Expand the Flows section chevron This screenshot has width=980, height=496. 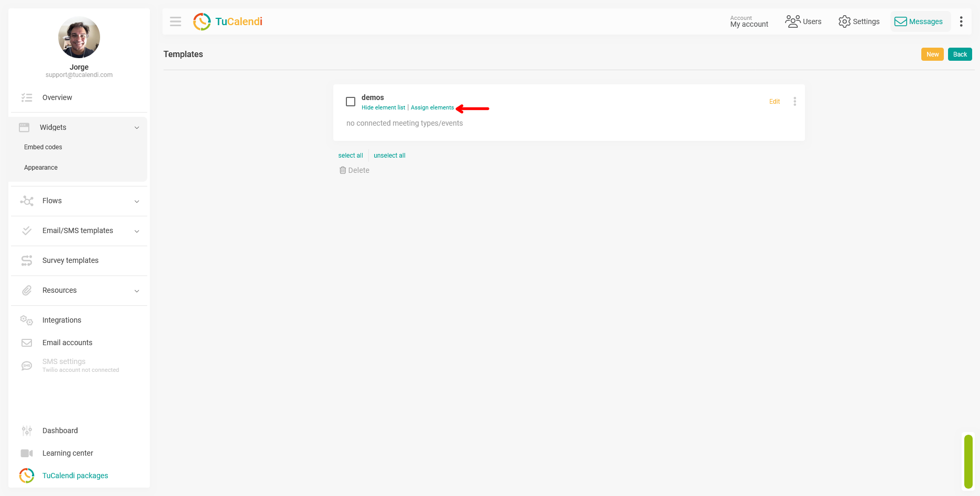click(x=137, y=201)
